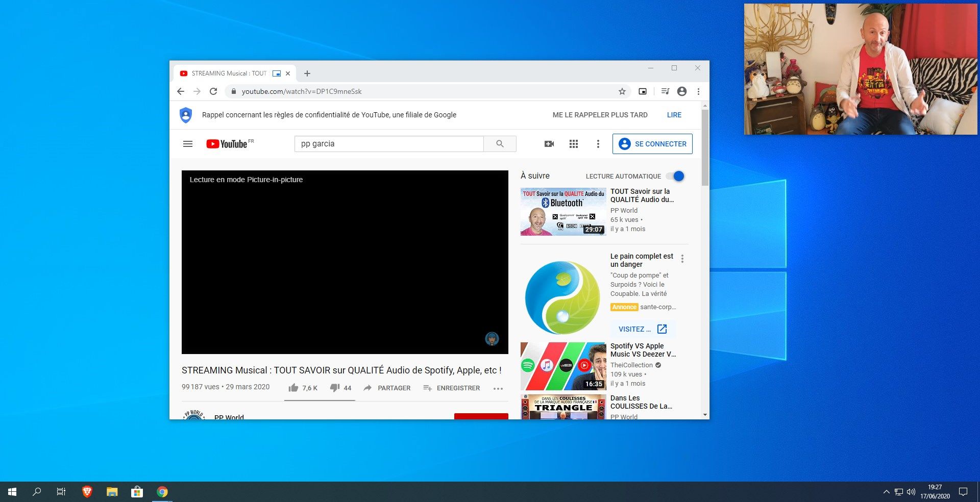Reload the YouTube page
The image size is (980, 502).
213,91
